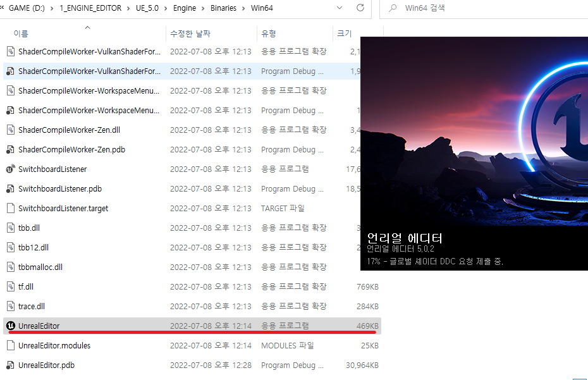Click the SwitchboardListener application icon

(x=11, y=169)
